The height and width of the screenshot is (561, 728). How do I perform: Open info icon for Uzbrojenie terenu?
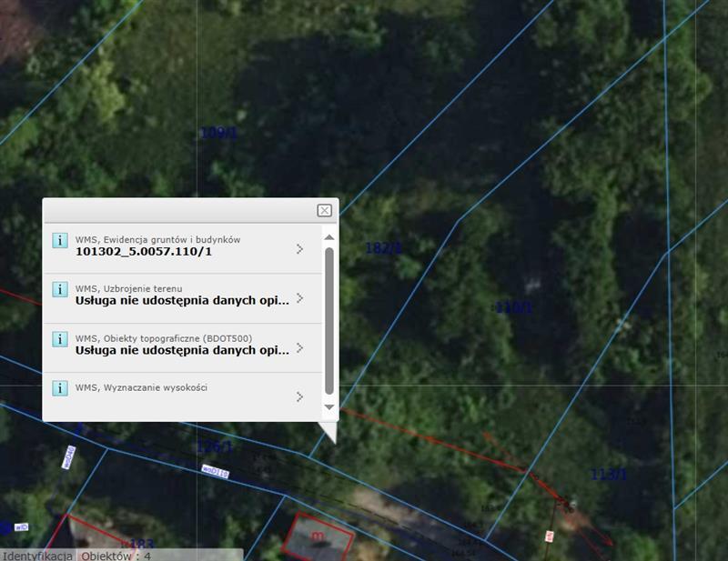[60, 289]
